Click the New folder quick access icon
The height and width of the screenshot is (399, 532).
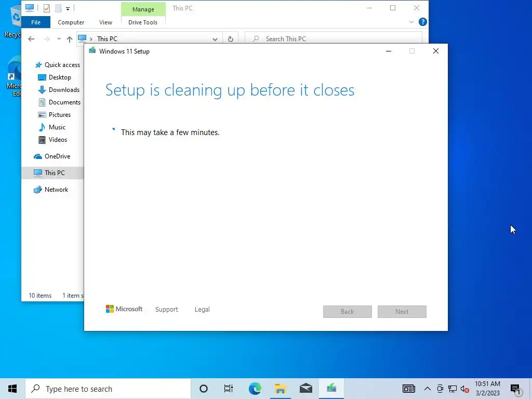(58, 8)
